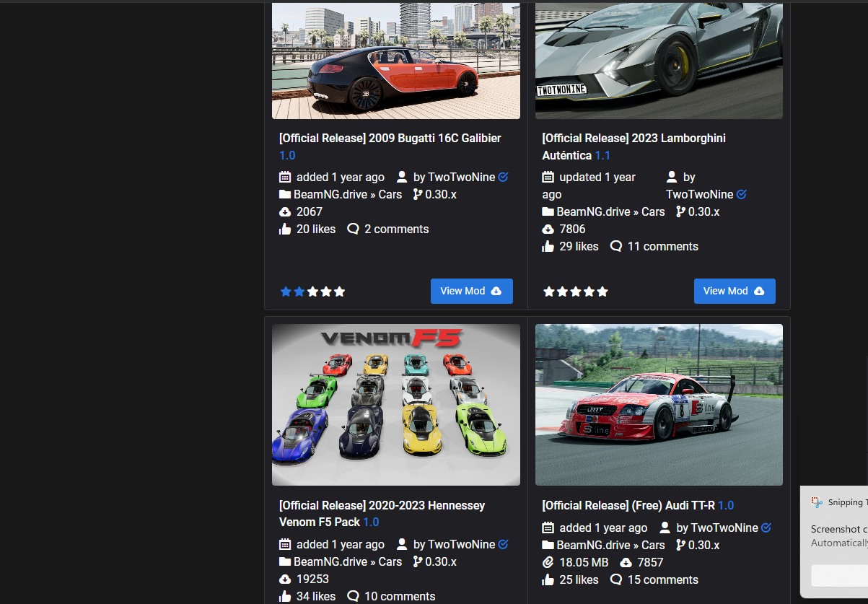Open the 2023 Lamborghini Auténtica title link
This screenshot has width=868, height=604.
click(634, 146)
